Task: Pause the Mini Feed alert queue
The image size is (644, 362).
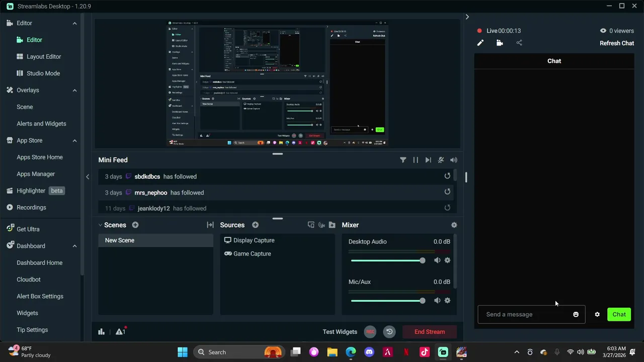Action: [x=416, y=160]
